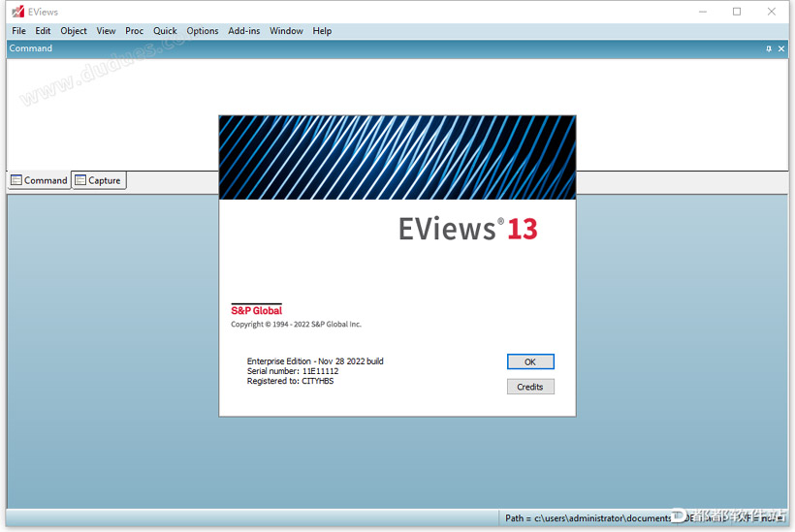Close the Command panel
The image size is (795, 532).
[x=781, y=48]
